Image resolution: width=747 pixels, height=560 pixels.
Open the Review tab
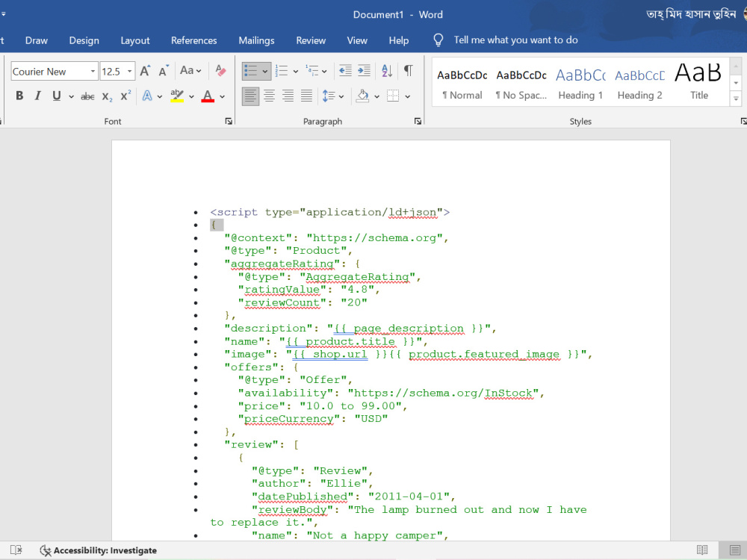coord(311,40)
